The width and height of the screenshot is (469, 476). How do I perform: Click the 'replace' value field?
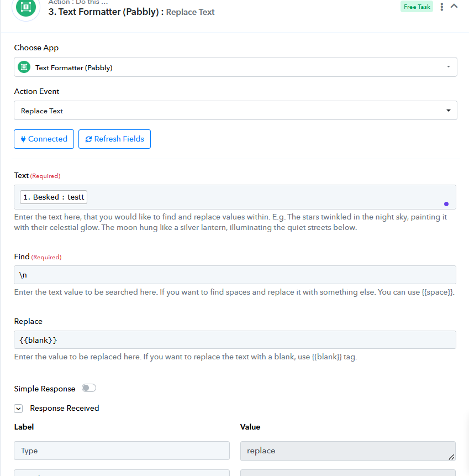348,451
